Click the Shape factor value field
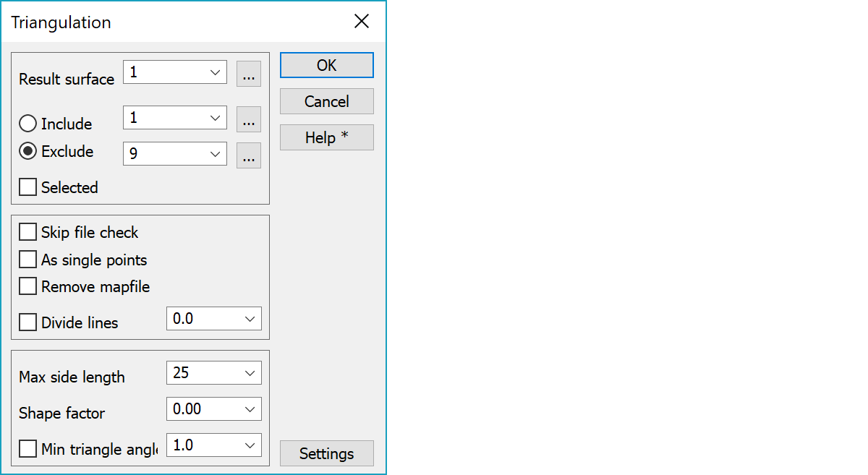The height and width of the screenshot is (475, 868). point(214,408)
